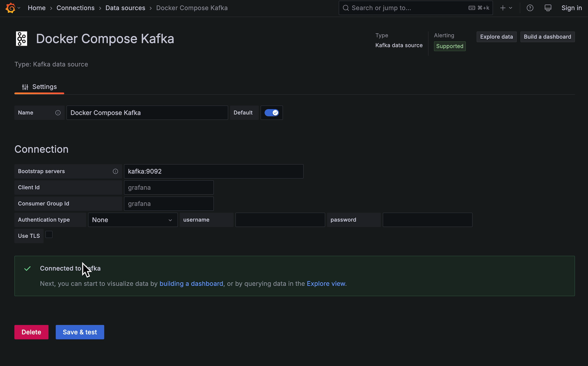Toggle the Default switch off
This screenshot has height=366, width=588.
[271, 113]
